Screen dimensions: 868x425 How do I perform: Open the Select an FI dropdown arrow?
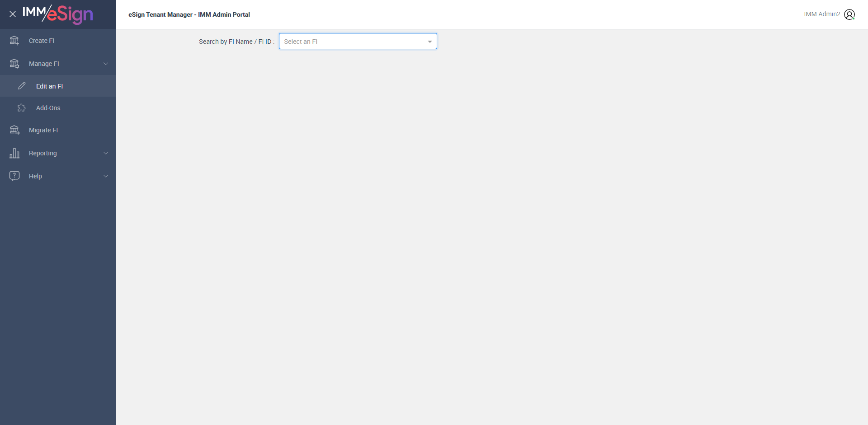(x=430, y=42)
